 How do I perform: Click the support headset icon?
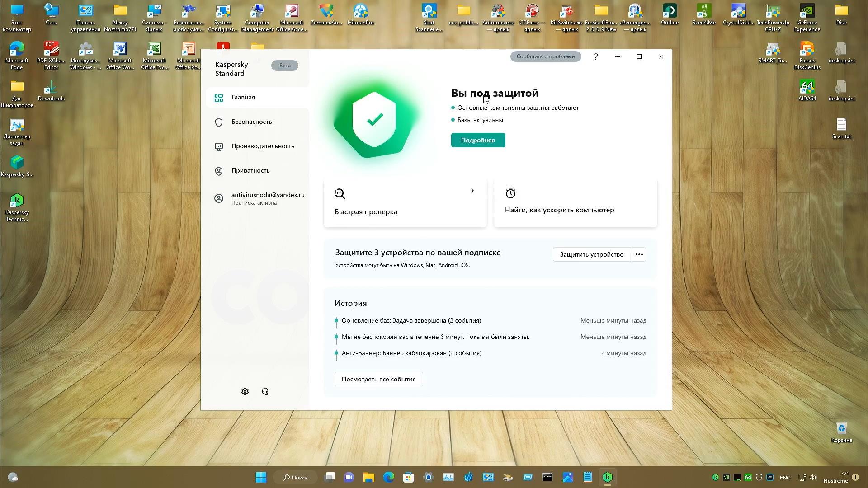coord(265,391)
